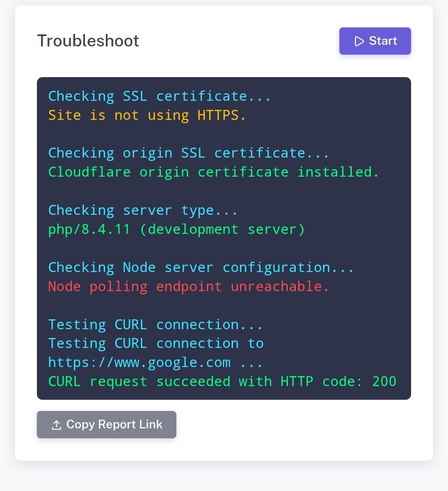
Task: Select 'Cloudflare origin certificate installed.' line
Action: tap(214, 172)
